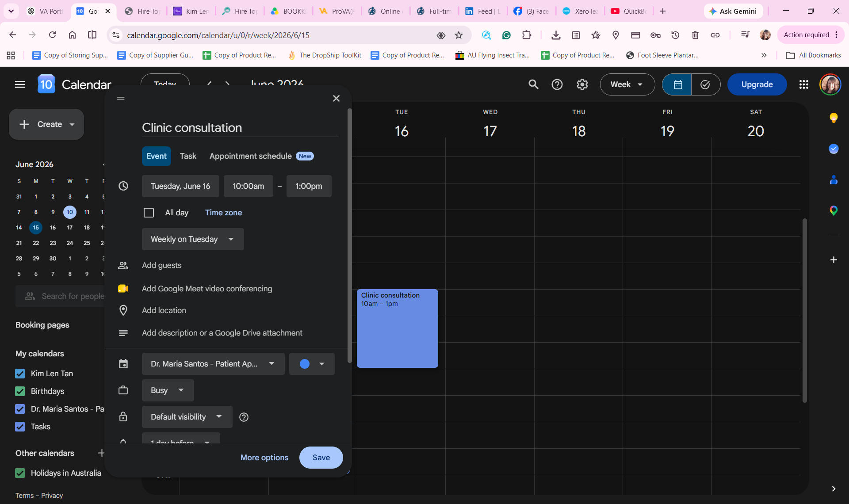Click the Save button
Viewport: 849px width, 504px height.
click(x=321, y=458)
